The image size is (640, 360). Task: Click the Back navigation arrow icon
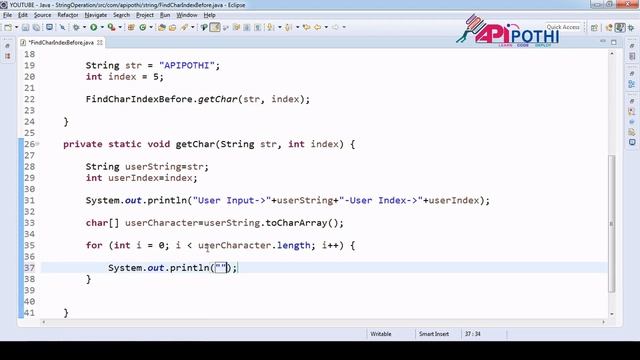[x=317, y=27]
